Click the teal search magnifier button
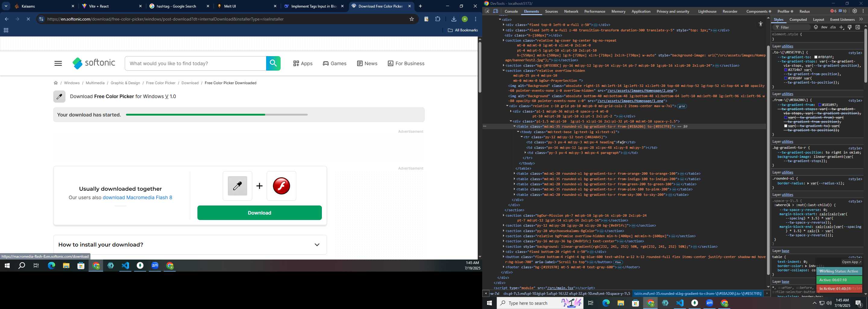 [273, 63]
